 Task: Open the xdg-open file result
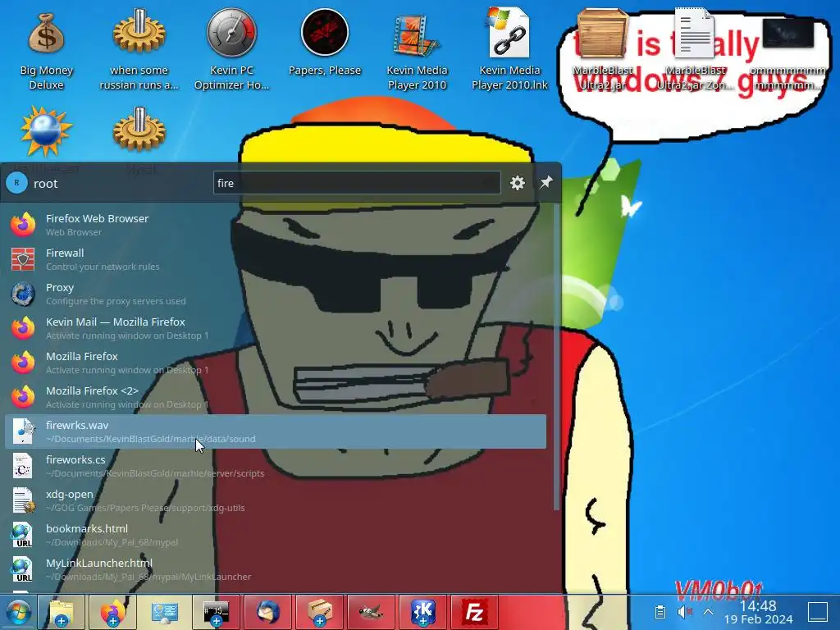[x=276, y=500]
